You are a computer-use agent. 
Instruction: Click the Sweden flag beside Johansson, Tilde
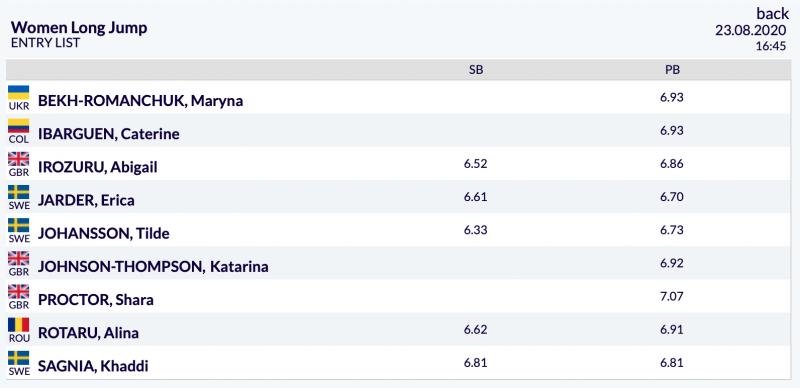pos(19,225)
